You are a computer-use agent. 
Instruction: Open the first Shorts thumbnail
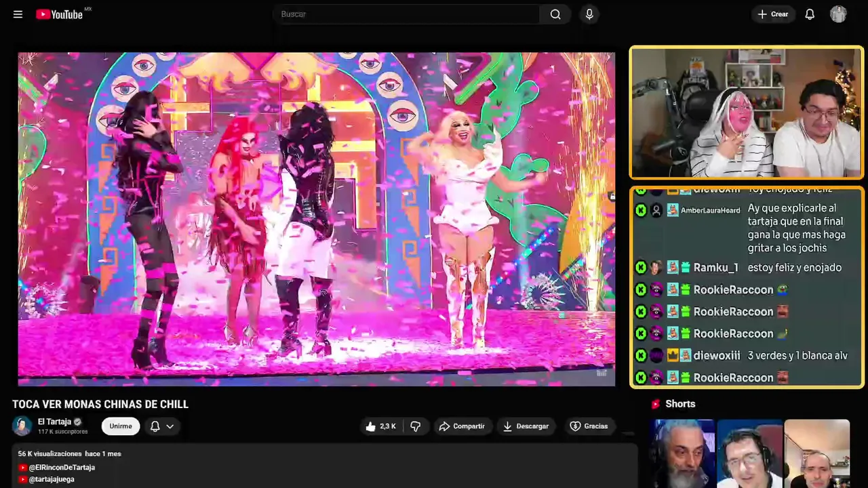pyautogui.click(x=682, y=453)
